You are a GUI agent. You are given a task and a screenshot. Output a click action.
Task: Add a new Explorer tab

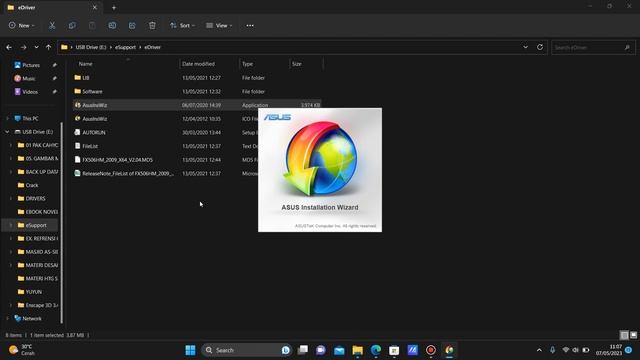(114, 7)
